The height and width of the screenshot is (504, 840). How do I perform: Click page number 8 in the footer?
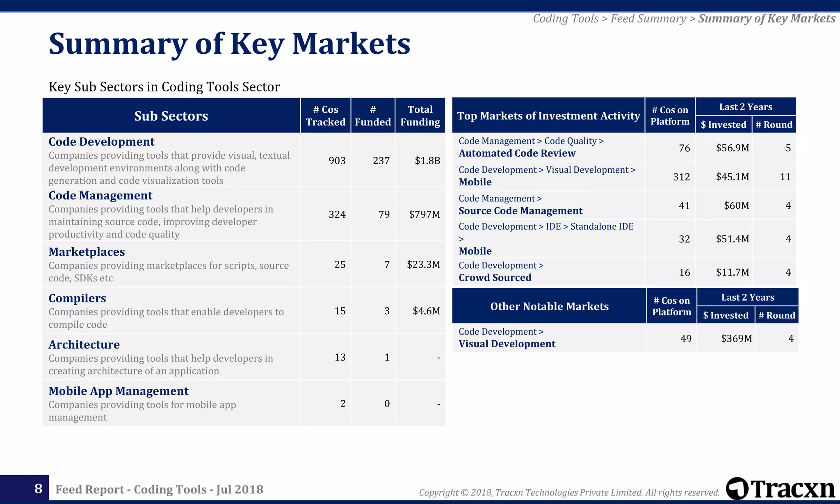pos(39,488)
